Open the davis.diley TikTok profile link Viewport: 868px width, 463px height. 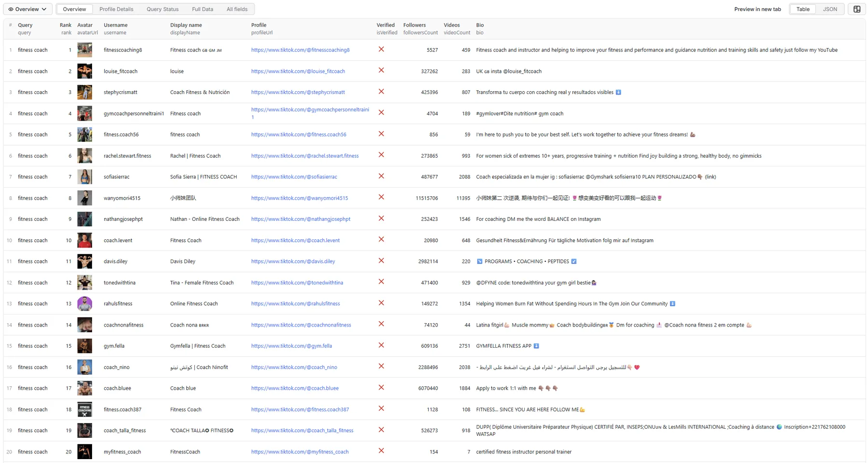click(x=293, y=261)
